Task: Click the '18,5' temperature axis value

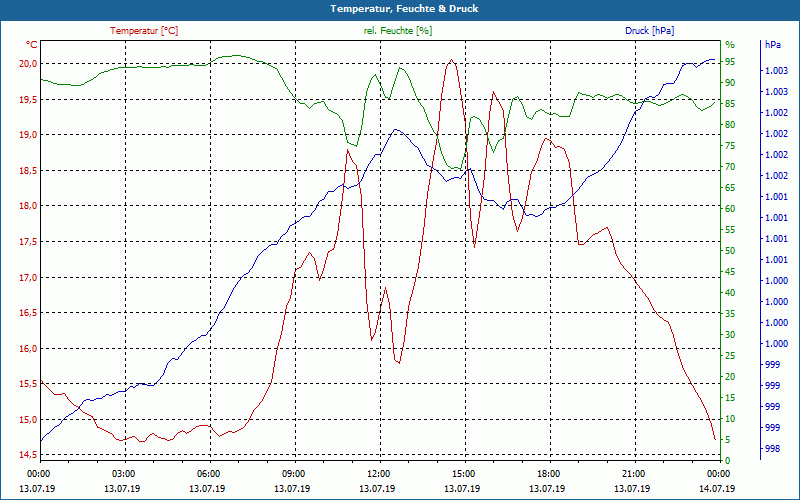Action: 29,170
